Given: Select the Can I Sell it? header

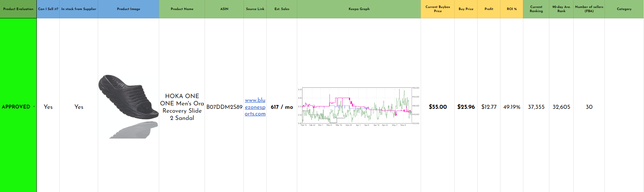Looking at the screenshot, I should (x=48, y=9).
